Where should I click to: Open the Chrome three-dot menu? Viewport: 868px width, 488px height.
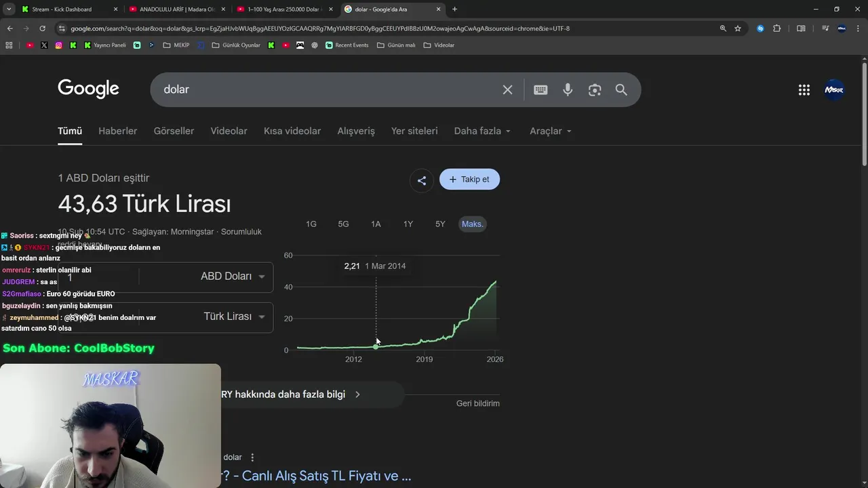858,28
